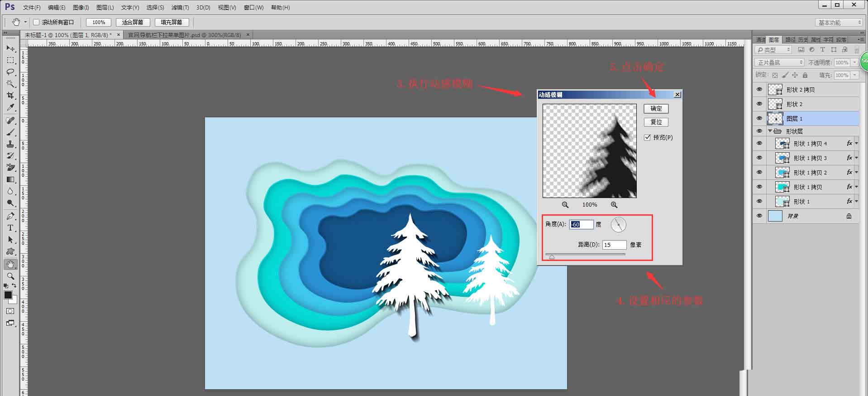Expand effects of 形状 1 layer
The width and height of the screenshot is (868, 396).
coord(856,202)
